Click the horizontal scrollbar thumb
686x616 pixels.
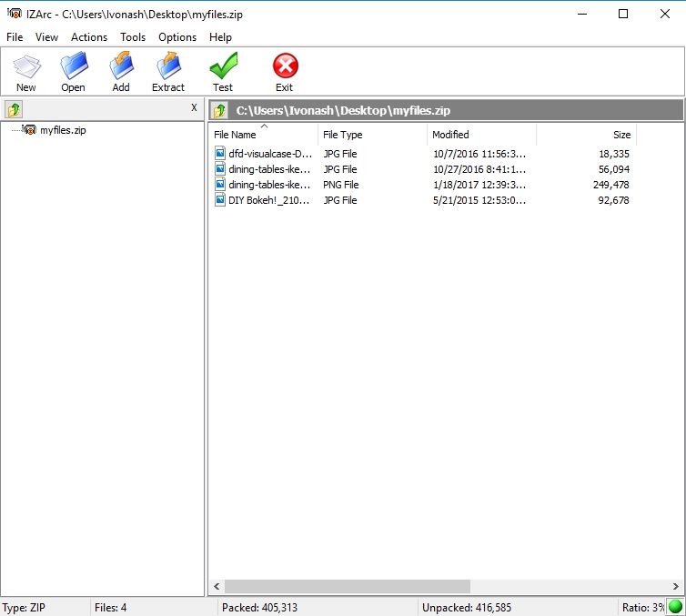click(348, 586)
